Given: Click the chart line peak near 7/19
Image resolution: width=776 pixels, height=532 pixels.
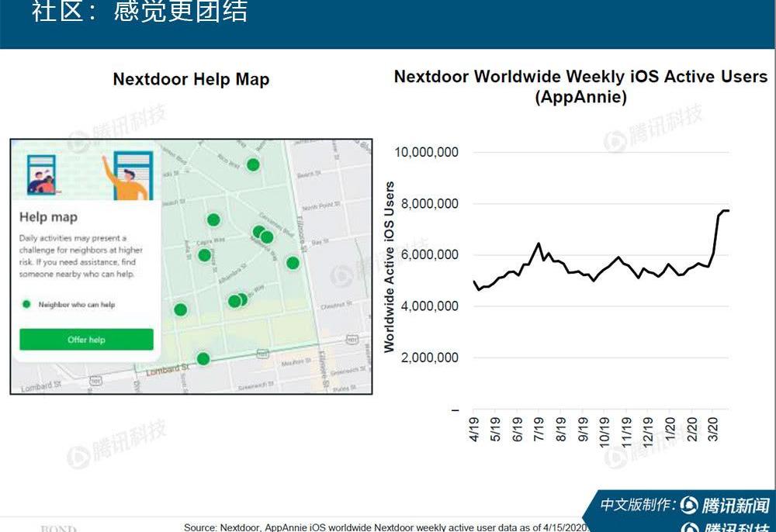Looking at the screenshot, I should [x=539, y=244].
